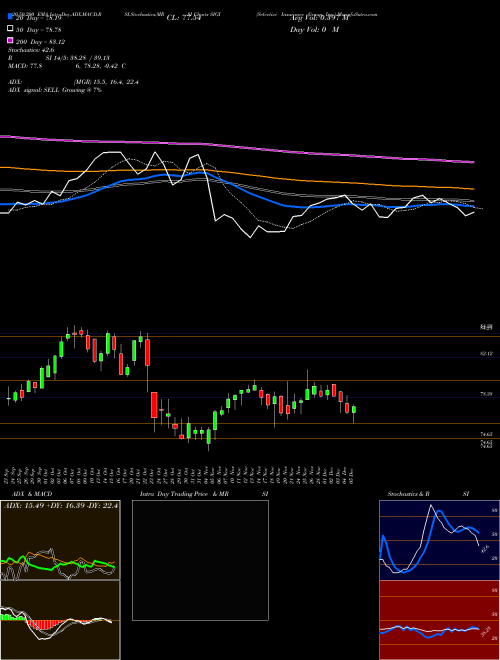Click the 'ADX signal: SELL Growing @ 7%' line

click(55, 90)
